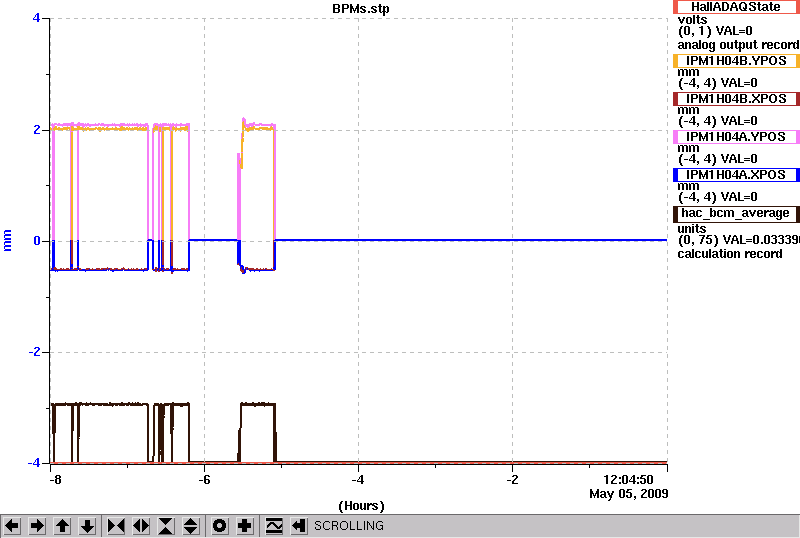
Task: Select the IPM1H04A.XPOS curve legend
Action: click(736, 175)
